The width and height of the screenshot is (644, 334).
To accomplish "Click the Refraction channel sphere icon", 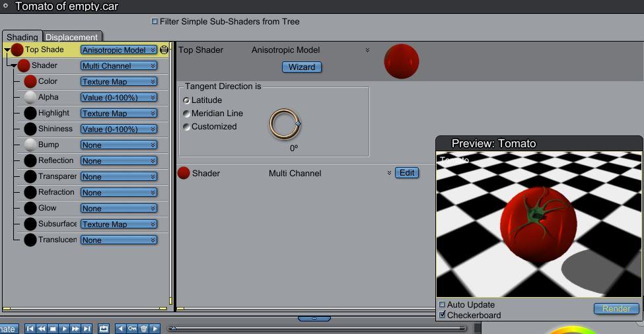I will (x=30, y=192).
